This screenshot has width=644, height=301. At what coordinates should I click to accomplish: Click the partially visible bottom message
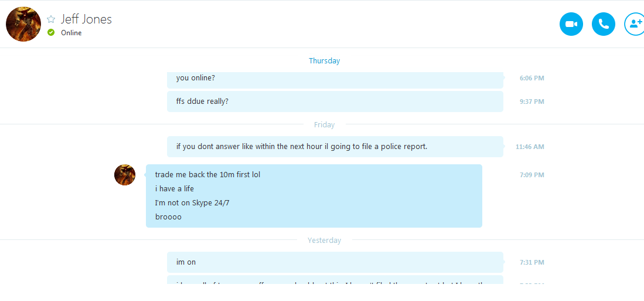click(335, 280)
